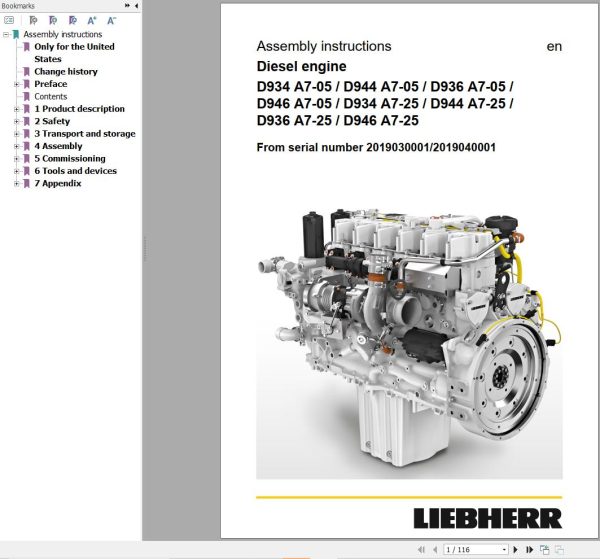Select the Assembly instructions root bookmark
Screen dimensions: 600x559
click(63, 34)
